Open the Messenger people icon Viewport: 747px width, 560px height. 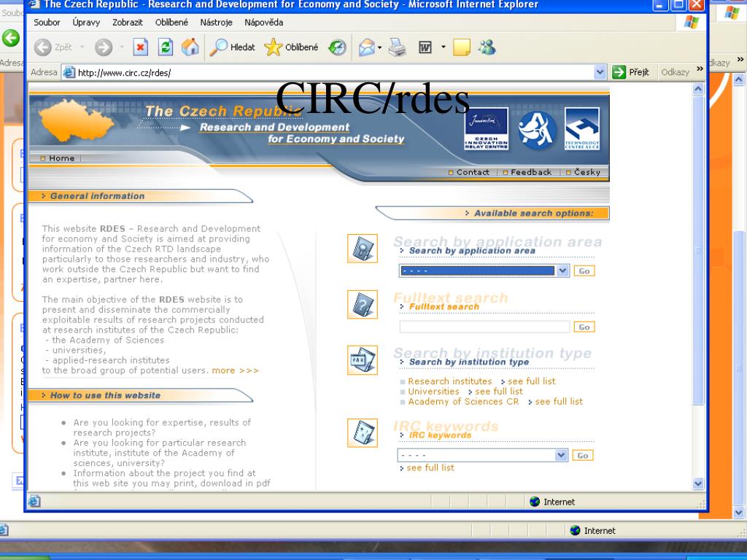point(487,47)
